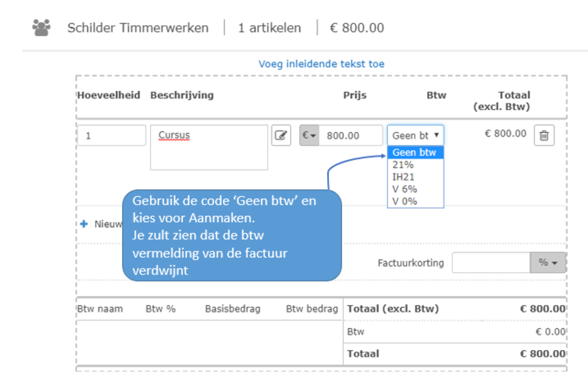Open the description edit pencil icon
Screen dimensions: 588x388
coord(281,135)
